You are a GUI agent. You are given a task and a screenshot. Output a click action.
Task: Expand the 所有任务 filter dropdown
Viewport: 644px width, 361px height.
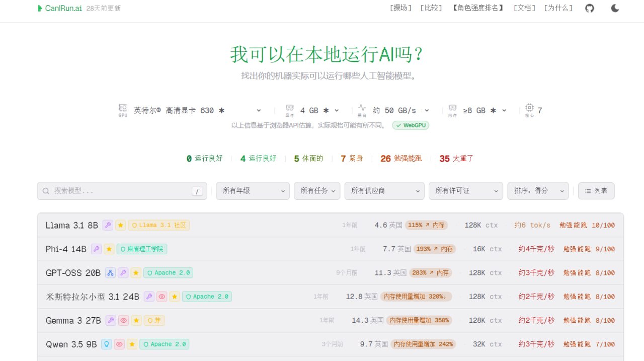coord(317,191)
